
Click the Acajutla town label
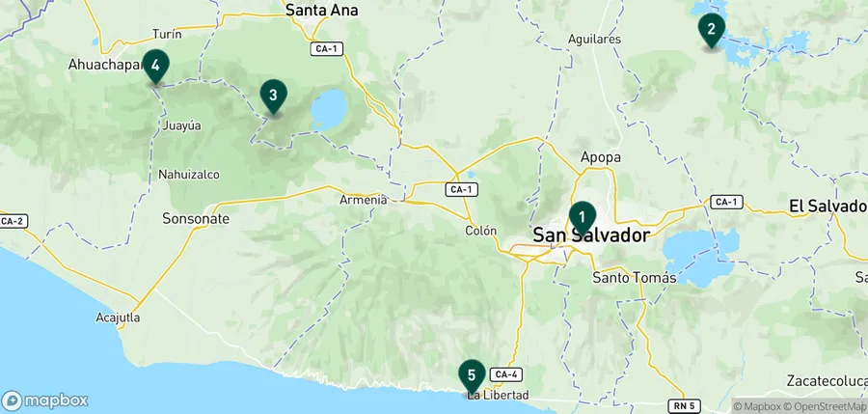[x=118, y=318]
